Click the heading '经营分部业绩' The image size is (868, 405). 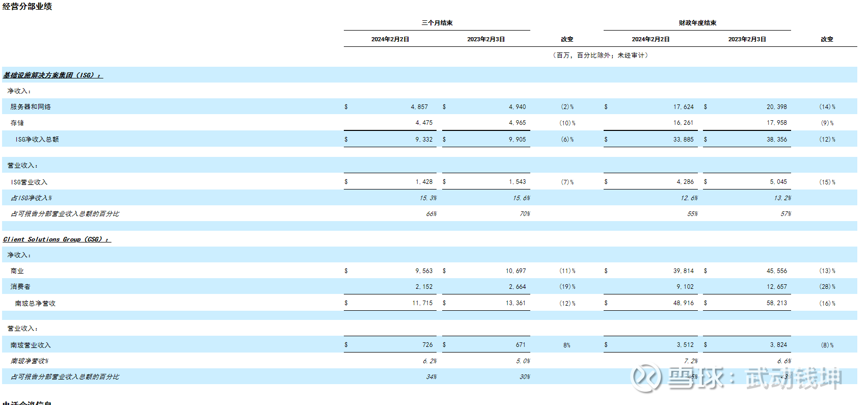[x=28, y=7]
